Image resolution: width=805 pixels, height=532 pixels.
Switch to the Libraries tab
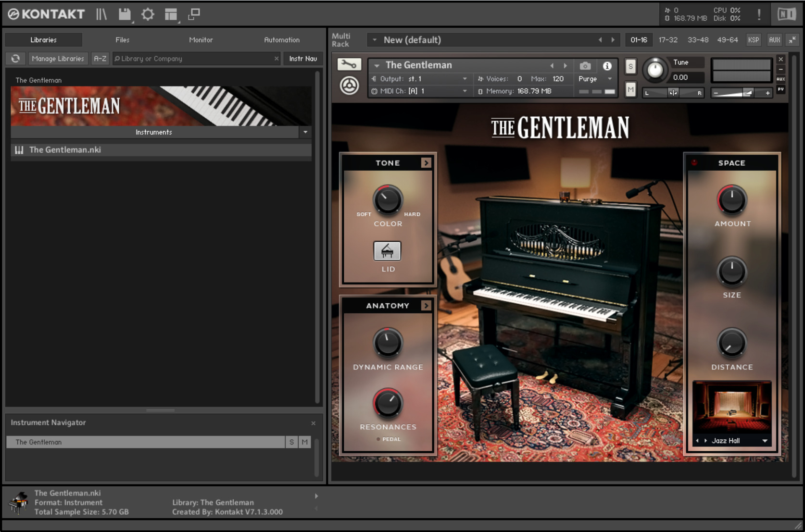coord(43,40)
